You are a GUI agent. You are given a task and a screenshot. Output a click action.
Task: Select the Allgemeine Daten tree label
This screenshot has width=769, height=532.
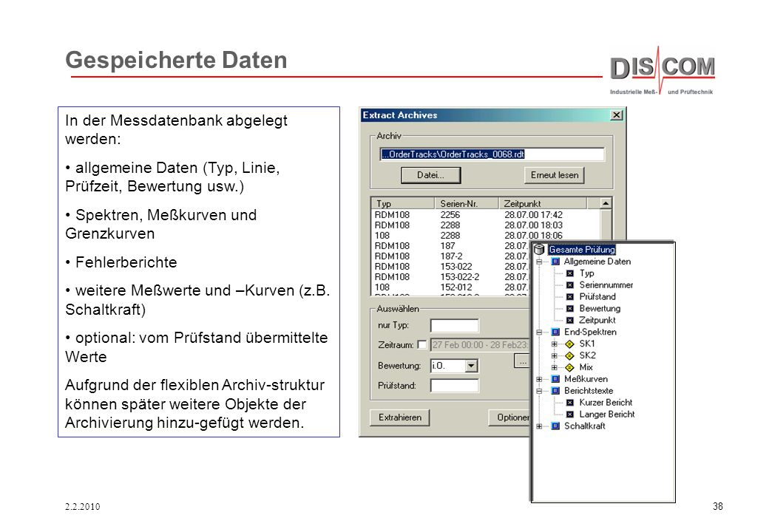click(x=597, y=262)
